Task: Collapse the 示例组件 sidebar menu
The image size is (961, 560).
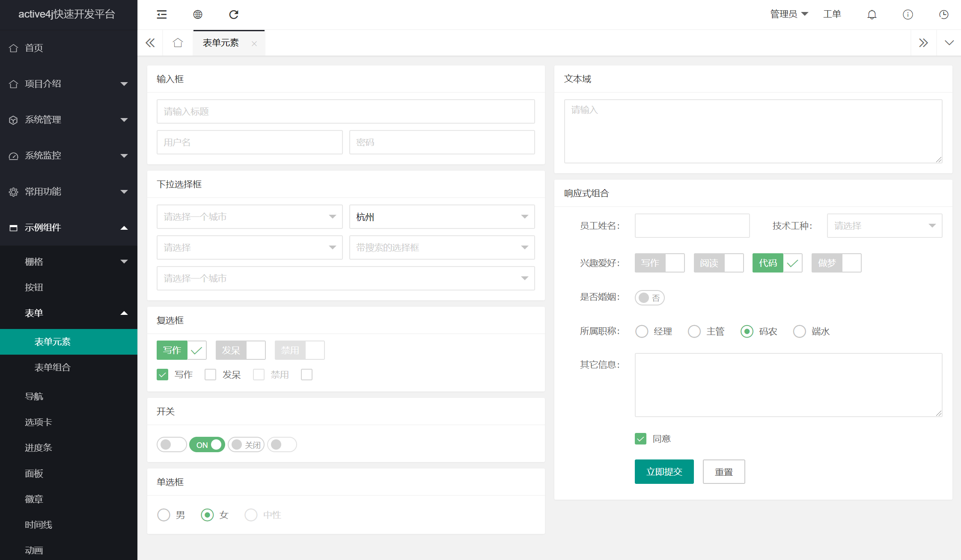Action: coord(68,228)
